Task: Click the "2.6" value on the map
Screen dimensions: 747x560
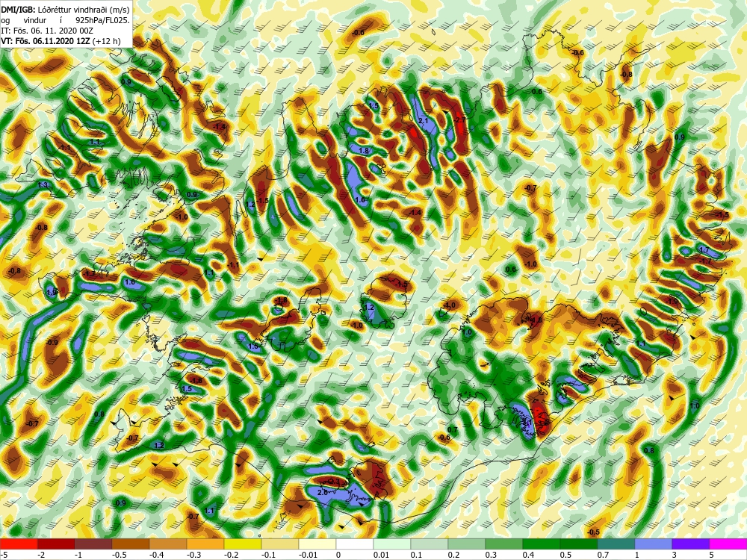Action: 323,492
